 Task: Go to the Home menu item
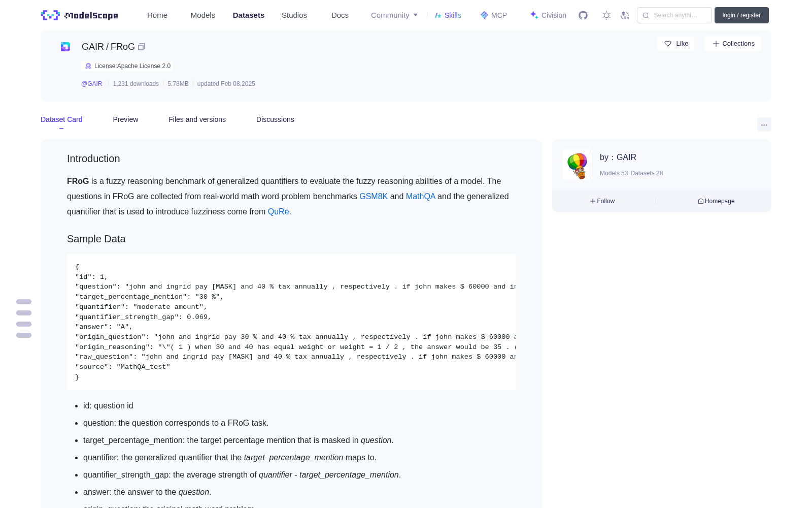pos(157,15)
